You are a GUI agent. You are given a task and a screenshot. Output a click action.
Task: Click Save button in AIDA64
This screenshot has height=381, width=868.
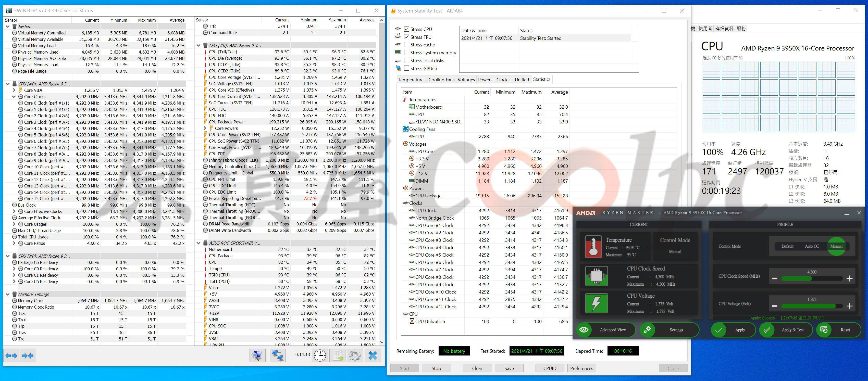pyautogui.click(x=509, y=368)
